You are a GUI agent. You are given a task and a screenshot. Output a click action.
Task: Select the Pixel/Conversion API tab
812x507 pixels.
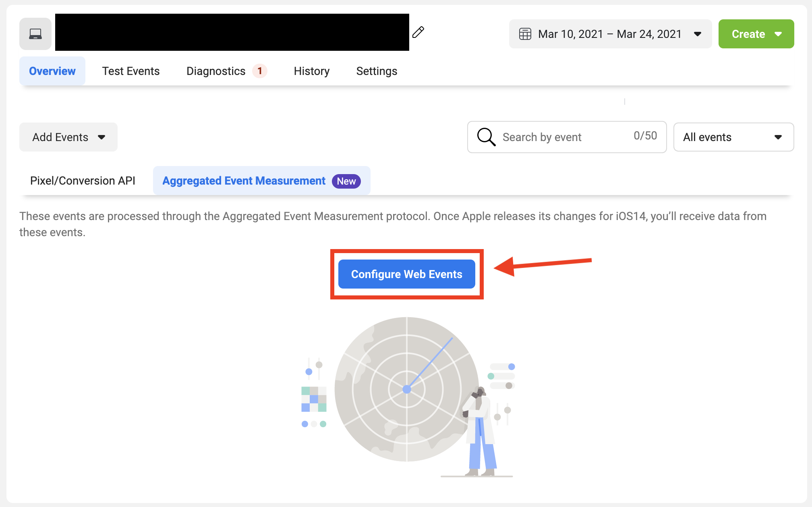[x=83, y=181]
